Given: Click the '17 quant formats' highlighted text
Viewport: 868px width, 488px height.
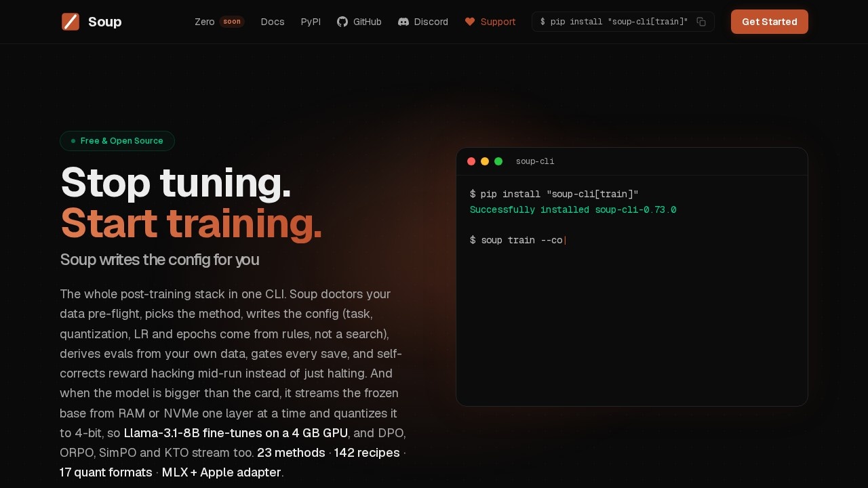Looking at the screenshot, I should (106, 472).
